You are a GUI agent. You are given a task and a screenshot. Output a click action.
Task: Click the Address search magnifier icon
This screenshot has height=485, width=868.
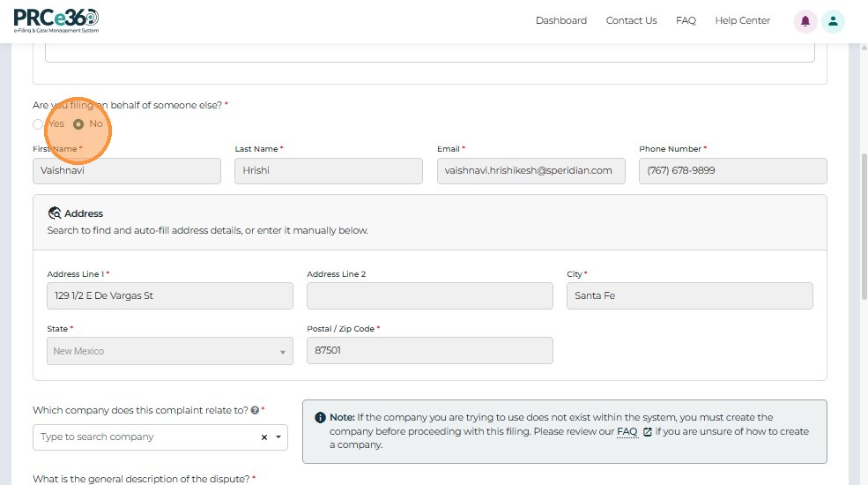[55, 213]
